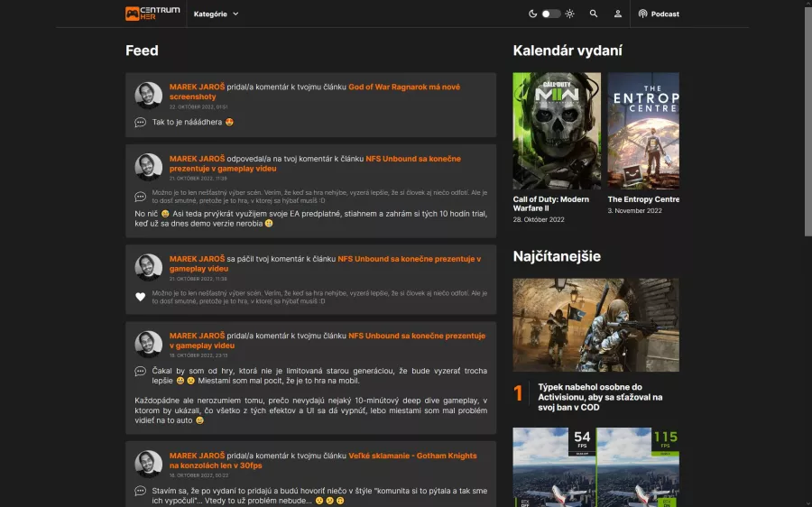812x507 pixels.
Task: Open the 54 vs 115 FPS comparison thumbnail
Action: [596, 467]
